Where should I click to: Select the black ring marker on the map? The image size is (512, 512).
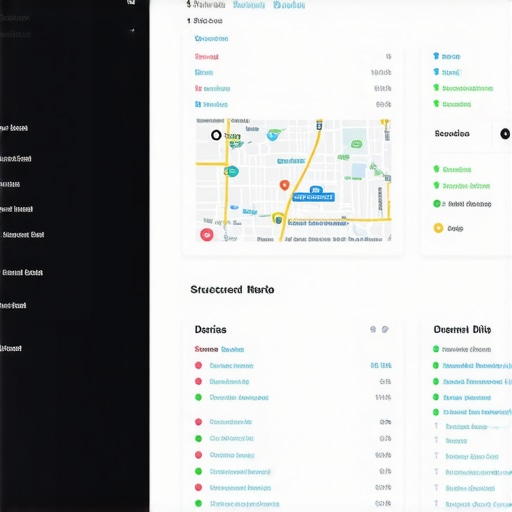216,135
